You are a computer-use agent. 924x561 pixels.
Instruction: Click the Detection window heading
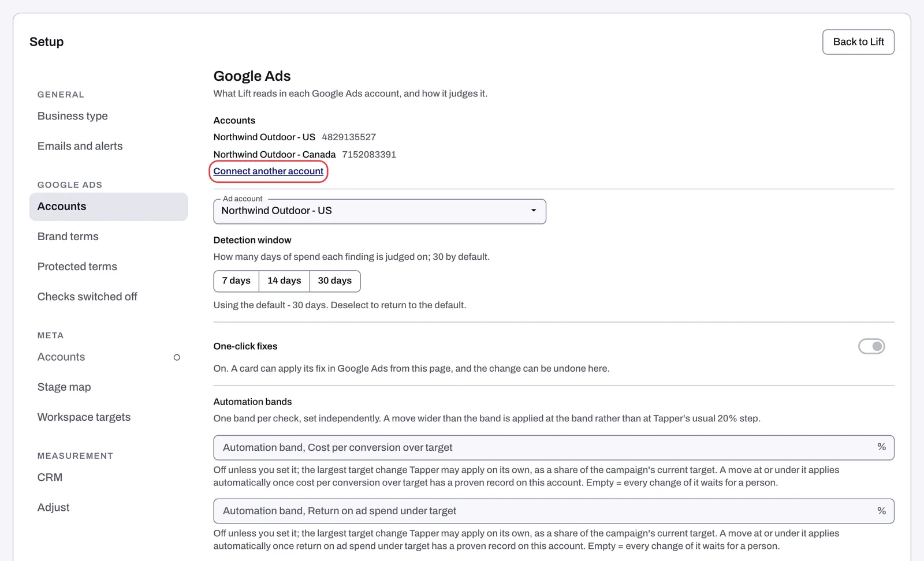click(x=252, y=240)
